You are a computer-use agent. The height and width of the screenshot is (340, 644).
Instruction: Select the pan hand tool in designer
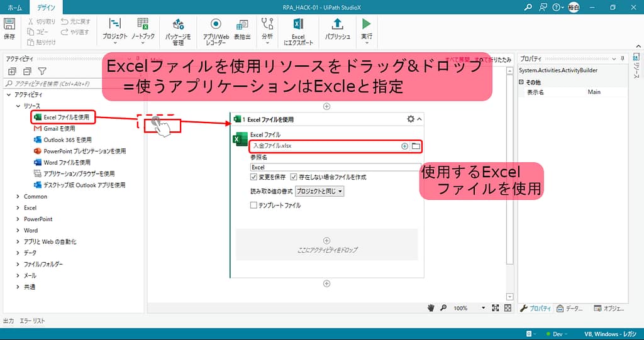(x=431, y=308)
